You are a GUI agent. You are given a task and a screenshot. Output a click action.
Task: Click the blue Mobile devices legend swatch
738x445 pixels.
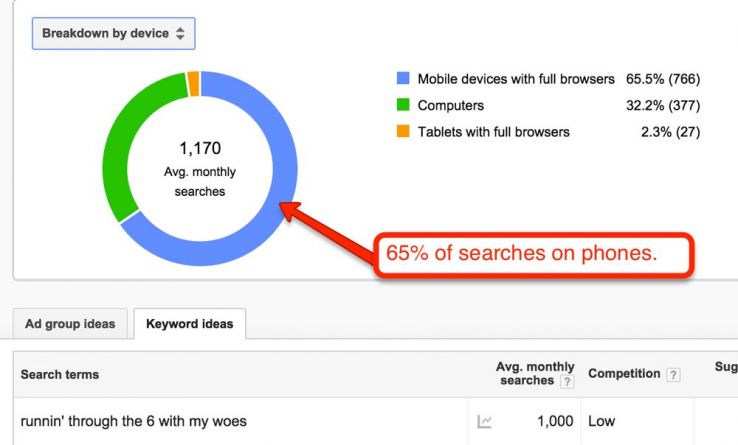(403, 78)
